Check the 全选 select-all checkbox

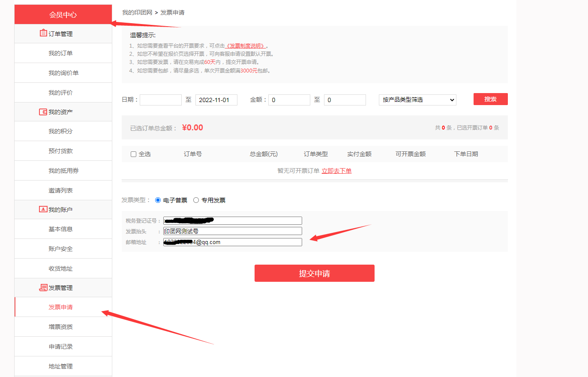133,154
